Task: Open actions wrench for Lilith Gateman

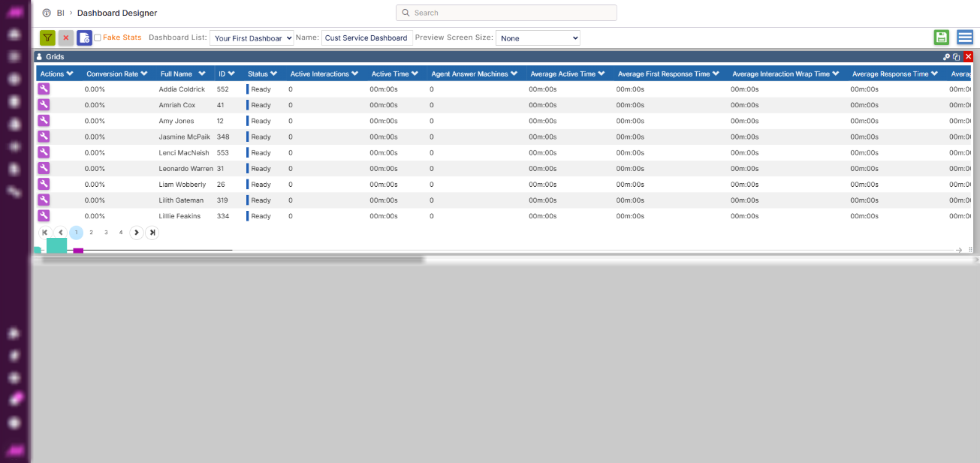Action: point(44,200)
